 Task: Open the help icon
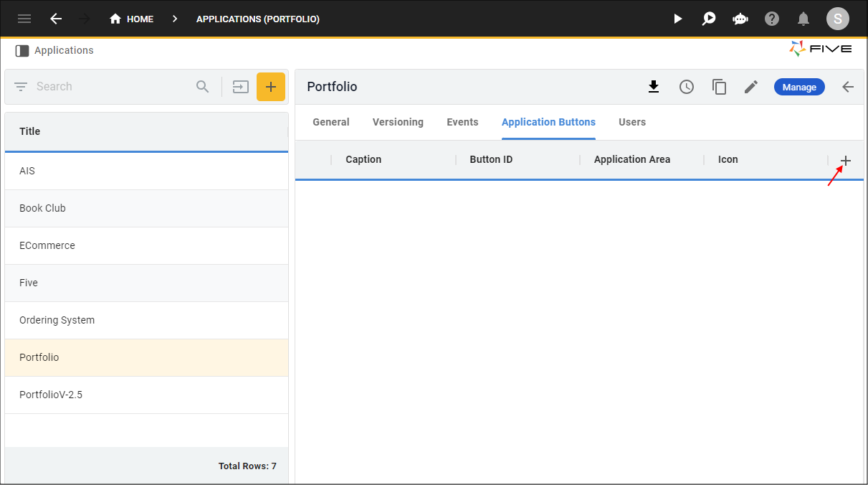coord(772,19)
